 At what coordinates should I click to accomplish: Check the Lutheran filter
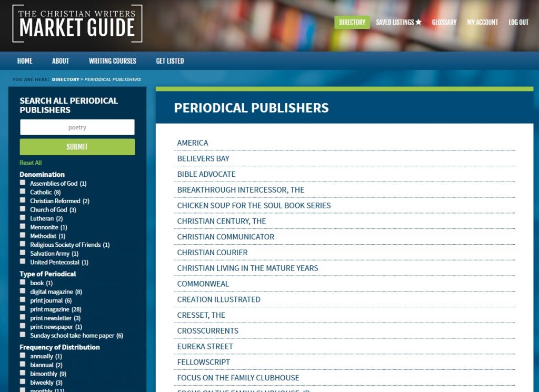23,217
